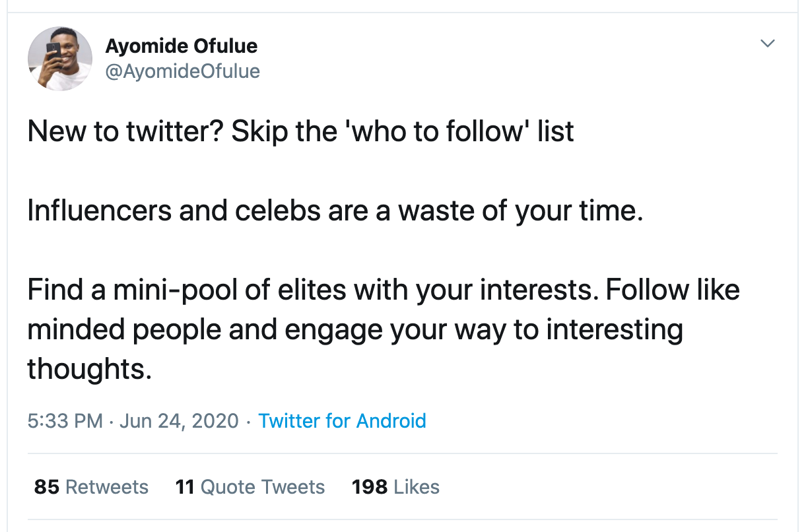Click Ayomide Ofulue's profile picture
Screen dimensions: 808x532
[59, 59]
